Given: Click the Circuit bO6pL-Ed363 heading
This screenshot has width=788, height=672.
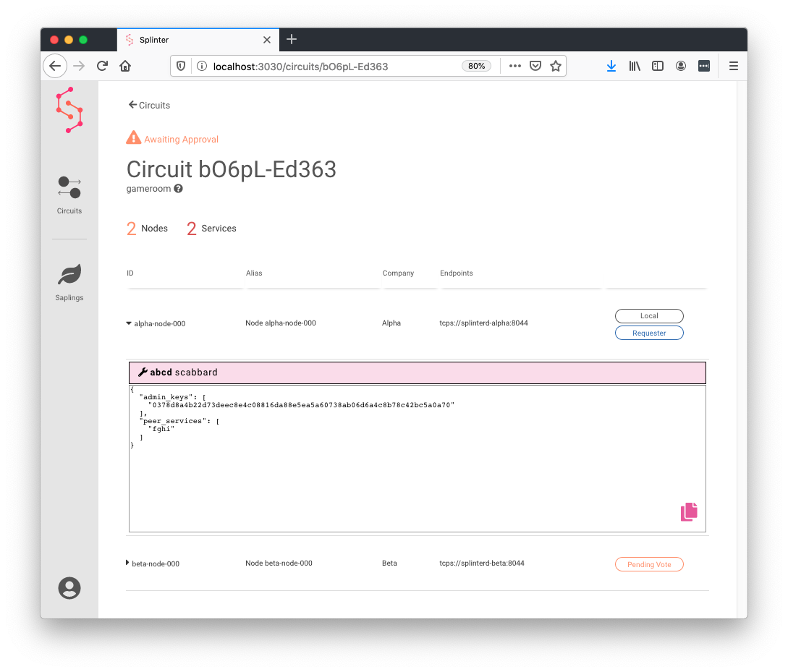Looking at the screenshot, I should 231,169.
